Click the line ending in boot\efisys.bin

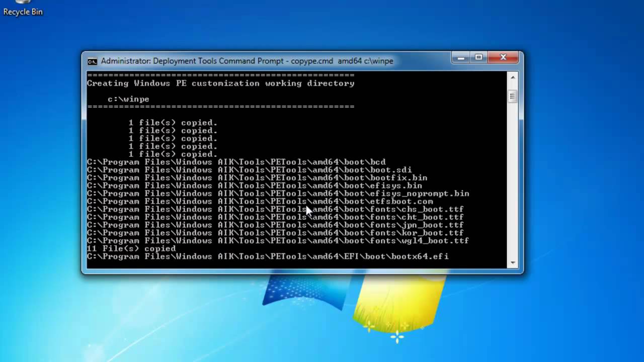point(254,186)
